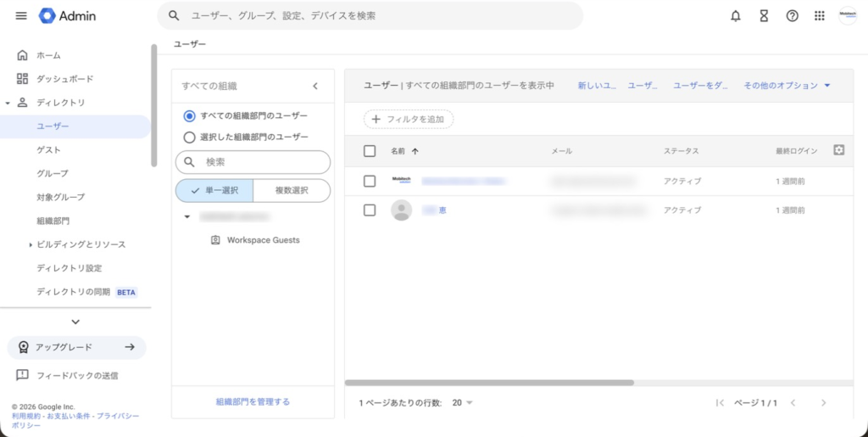Screen dimensions: 868x437
Task: Collapse the root organization tree arrow
Action: pyautogui.click(x=187, y=216)
